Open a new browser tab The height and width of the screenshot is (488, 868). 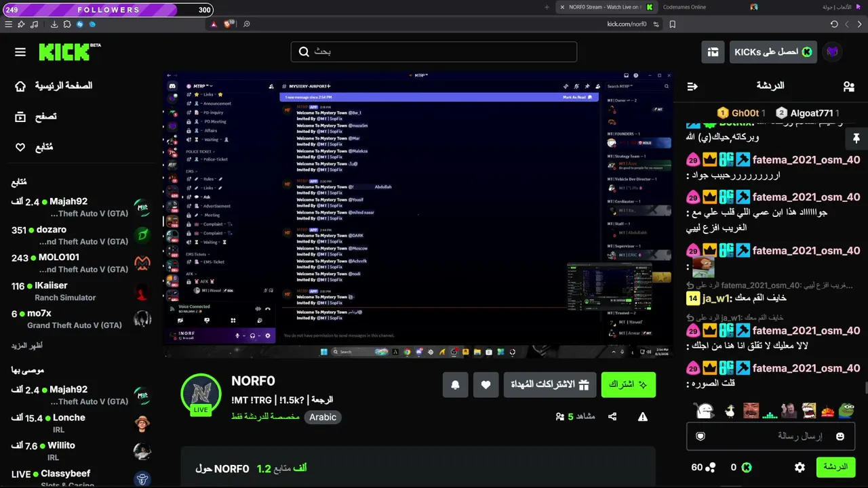click(x=547, y=7)
